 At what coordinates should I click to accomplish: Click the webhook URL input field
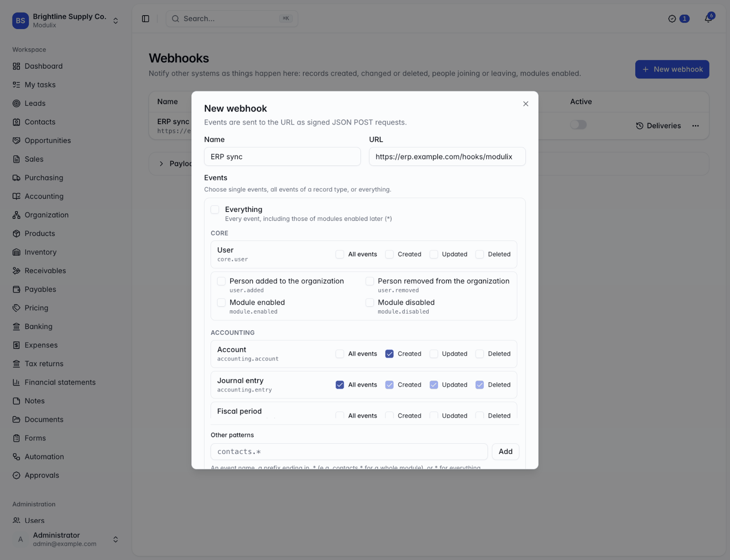point(447,157)
